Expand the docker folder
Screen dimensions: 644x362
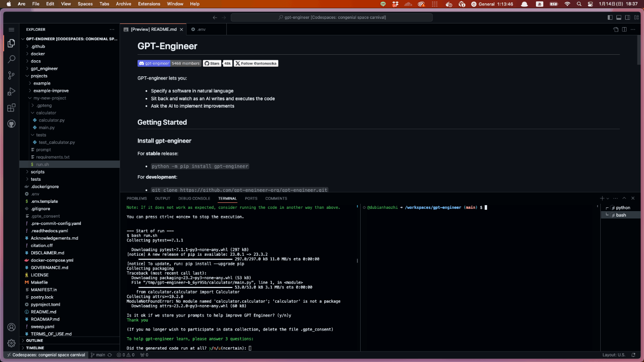click(x=69, y=54)
